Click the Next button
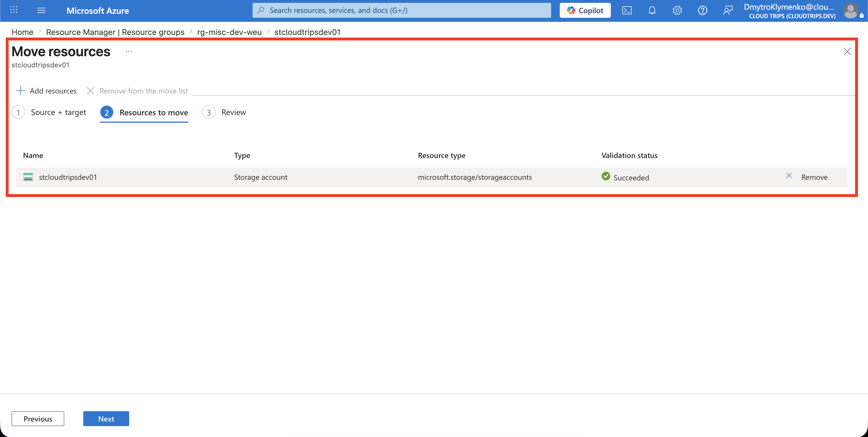Viewport: 868px width, 437px height. coord(106,418)
